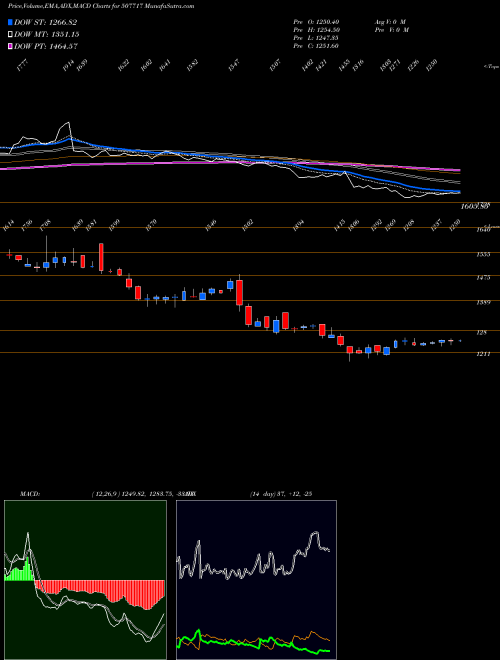Click the 1914 label above the EMA peak
This screenshot has width=500, height=660.
(x=68, y=66)
